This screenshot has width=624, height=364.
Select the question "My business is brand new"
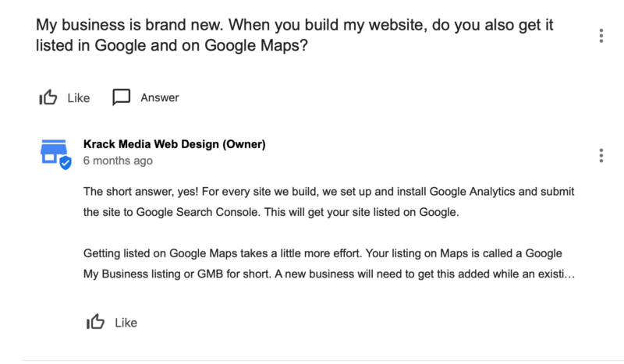(295, 25)
